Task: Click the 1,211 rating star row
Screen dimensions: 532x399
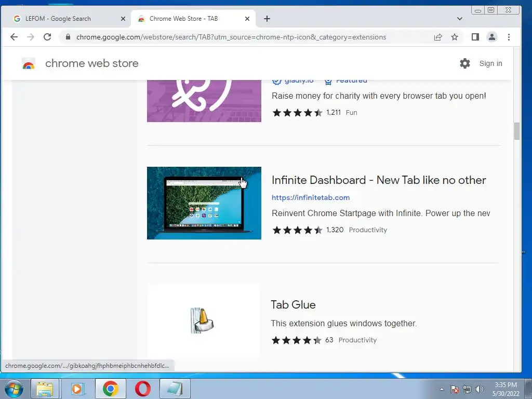Action: pyautogui.click(x=297, y=113)
